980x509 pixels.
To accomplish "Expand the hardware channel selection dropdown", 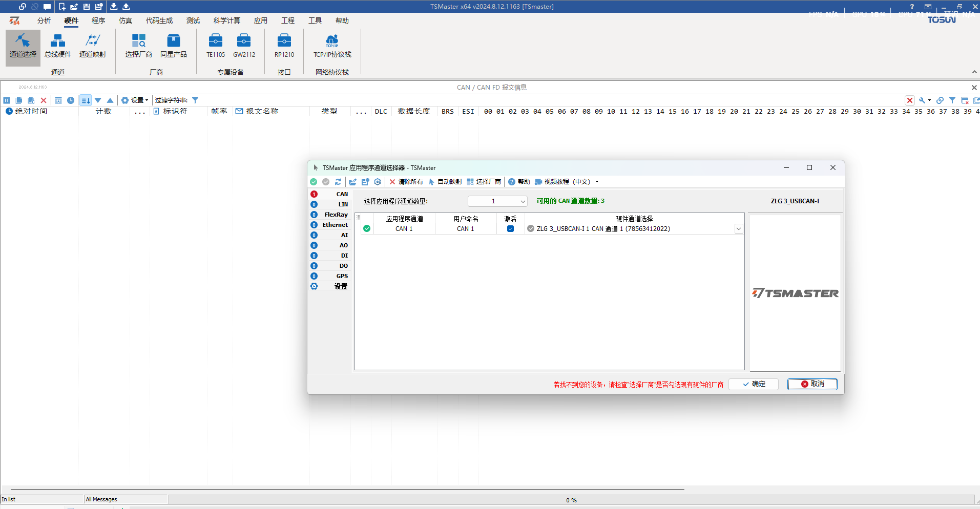I will click(739, 229).
